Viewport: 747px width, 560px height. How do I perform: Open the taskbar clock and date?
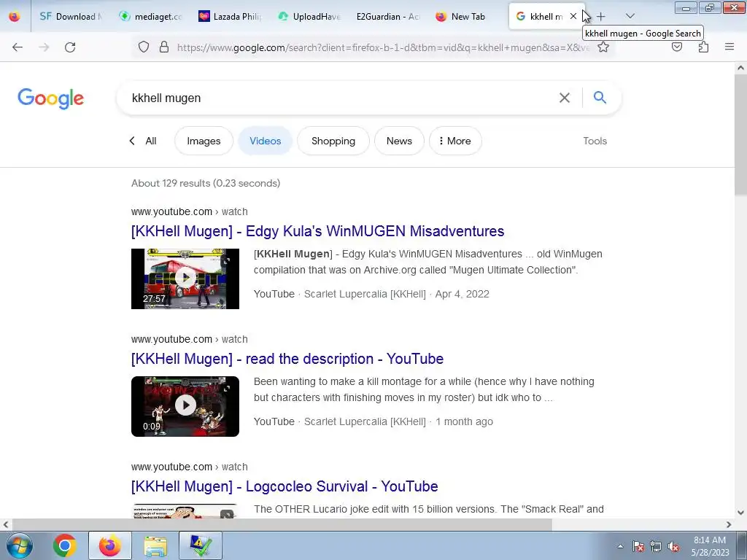710,546
